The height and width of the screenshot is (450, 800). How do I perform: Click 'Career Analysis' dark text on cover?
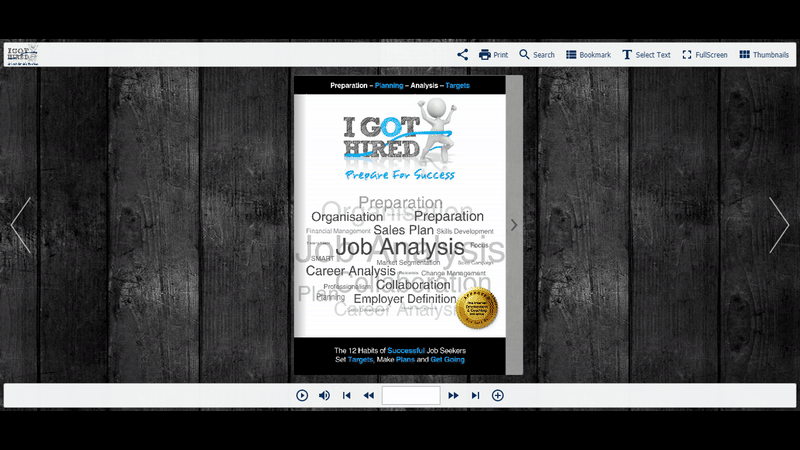pyautogui.click(x=351, y=271)
